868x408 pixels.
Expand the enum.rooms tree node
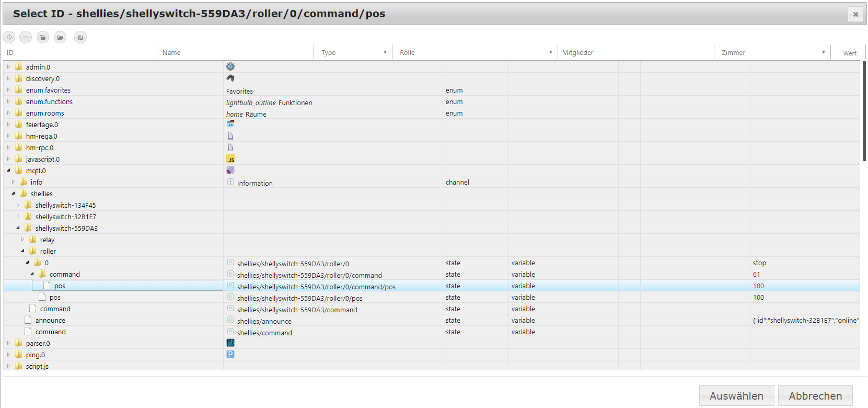[x=8, y=112]
